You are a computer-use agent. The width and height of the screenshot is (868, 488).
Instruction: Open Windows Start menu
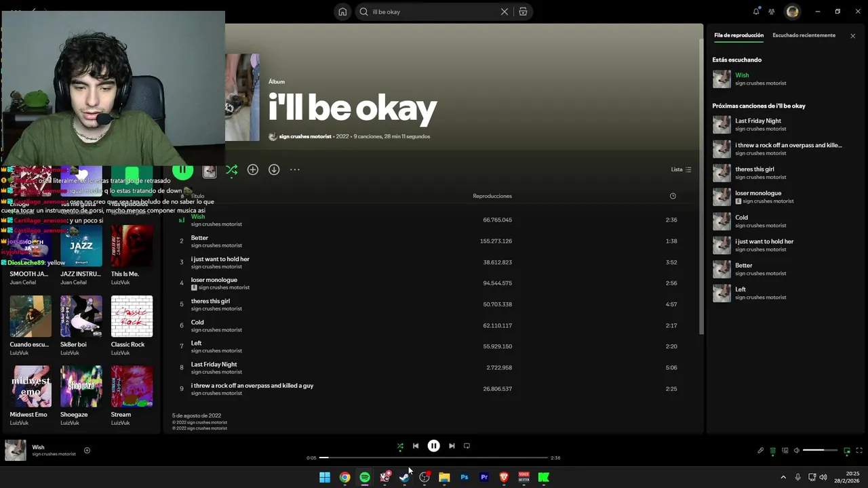(325, 477)
